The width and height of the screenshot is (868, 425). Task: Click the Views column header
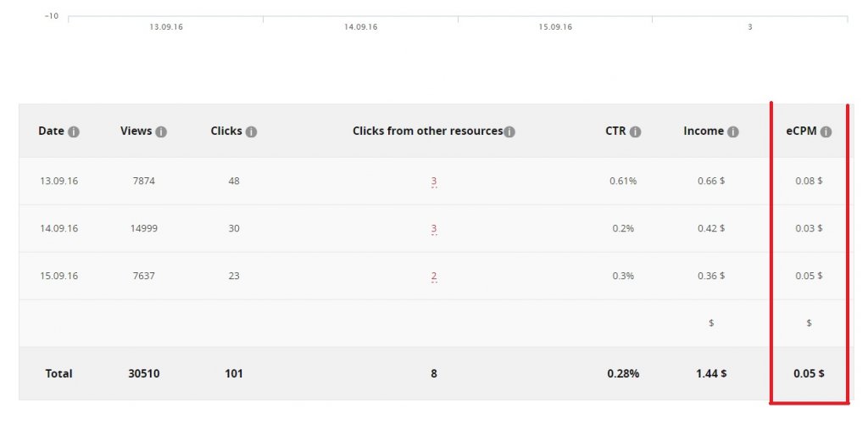point(136,131)
